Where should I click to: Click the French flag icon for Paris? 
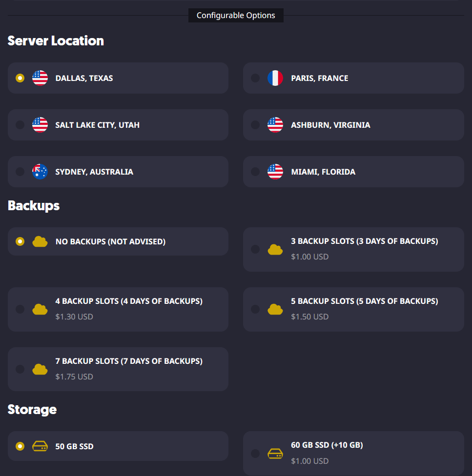(275, 78)
